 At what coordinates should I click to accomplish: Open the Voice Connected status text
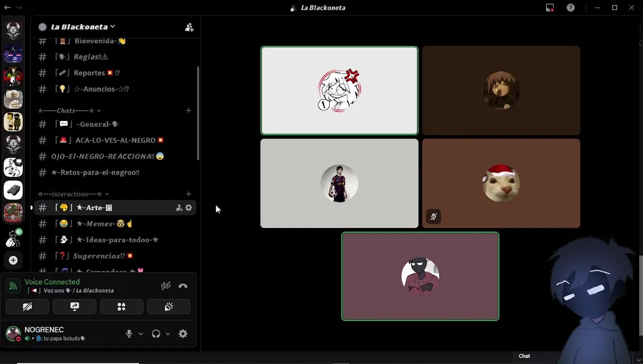click(52, 282)
